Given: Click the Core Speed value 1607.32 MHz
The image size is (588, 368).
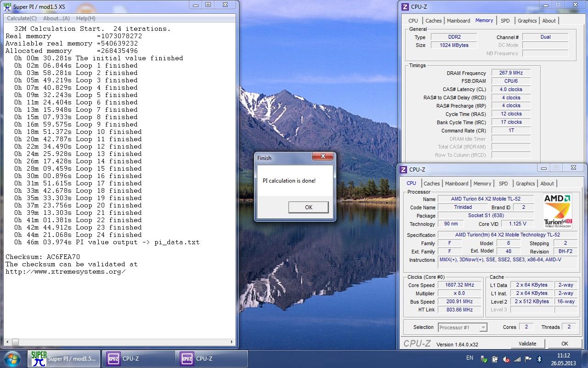Looking at the screenshot, I should [459, 285].
